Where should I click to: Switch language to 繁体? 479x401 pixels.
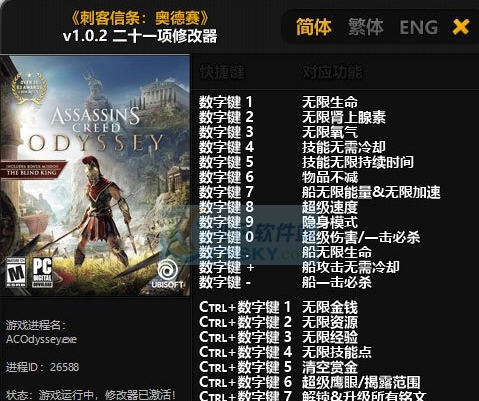coord(366,27)
